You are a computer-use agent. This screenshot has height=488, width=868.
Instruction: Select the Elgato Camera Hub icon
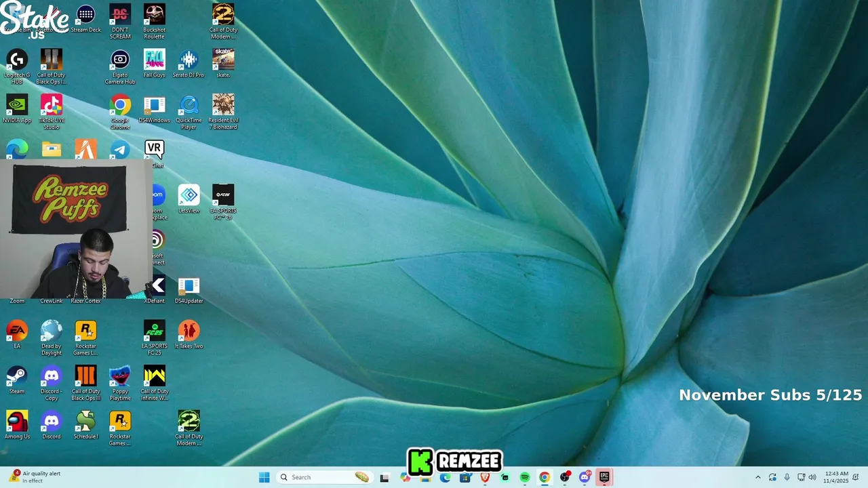pyautogui.click(x=120, y=67)
